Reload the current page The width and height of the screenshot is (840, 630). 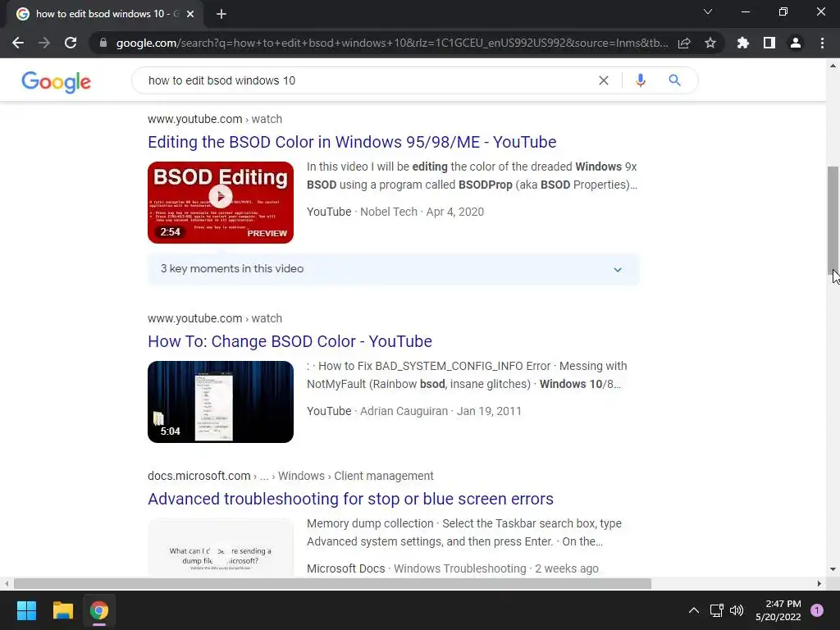click(71, 43)
